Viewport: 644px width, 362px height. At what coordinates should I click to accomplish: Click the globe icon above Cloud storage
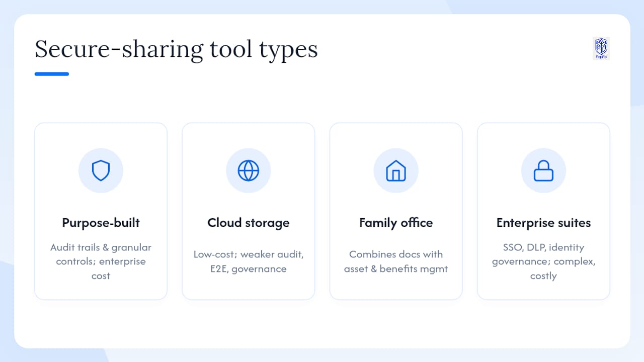249,171
